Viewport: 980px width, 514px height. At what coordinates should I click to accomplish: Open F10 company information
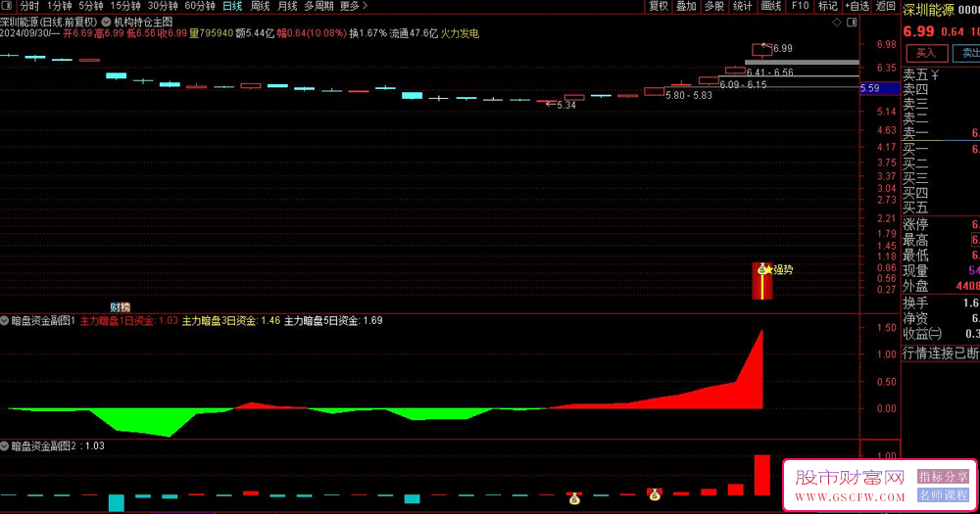click(800, 6)
